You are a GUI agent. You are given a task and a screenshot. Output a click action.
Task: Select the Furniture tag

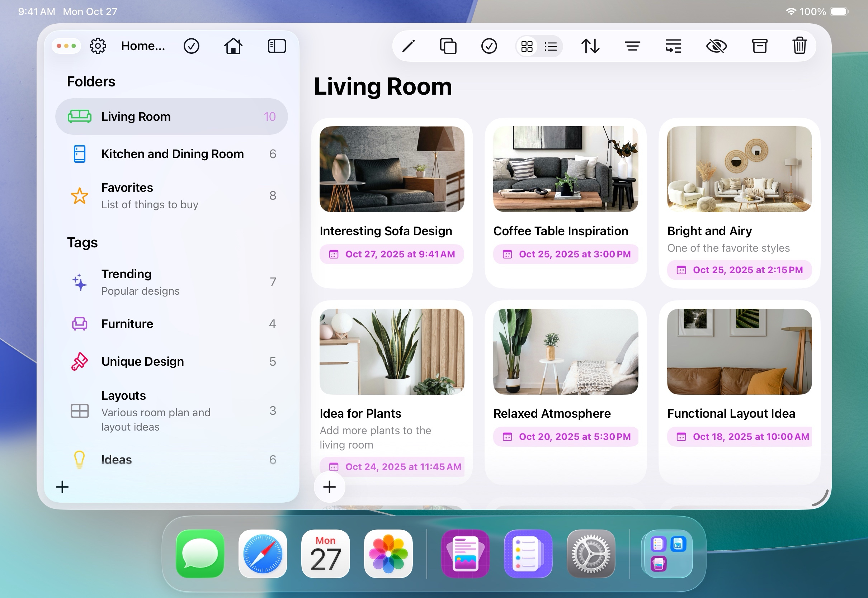click(127, 324)
